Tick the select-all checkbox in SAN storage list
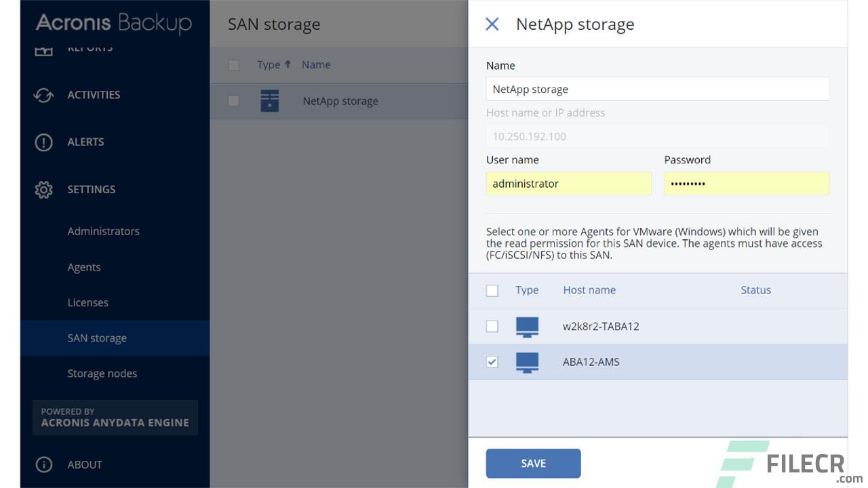This screenshot has height=488, width=868. tap(233, 65)
